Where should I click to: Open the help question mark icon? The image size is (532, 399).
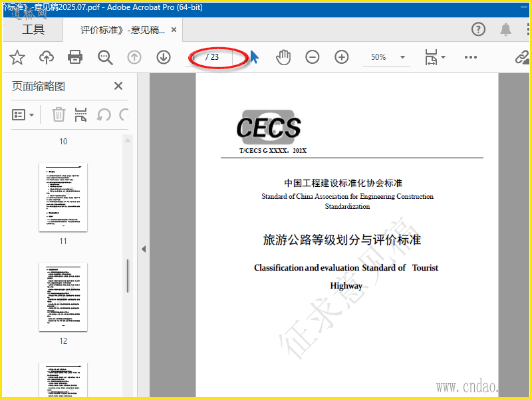(x=478, y=29)
